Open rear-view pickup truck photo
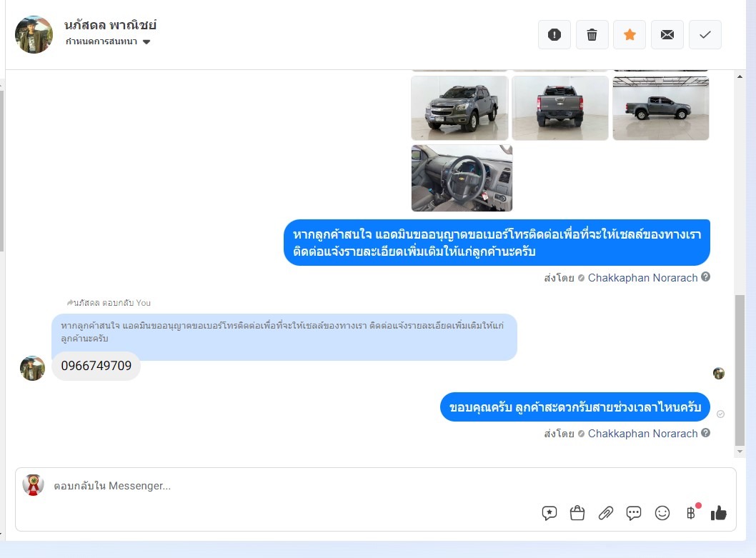 coord(559,108)
